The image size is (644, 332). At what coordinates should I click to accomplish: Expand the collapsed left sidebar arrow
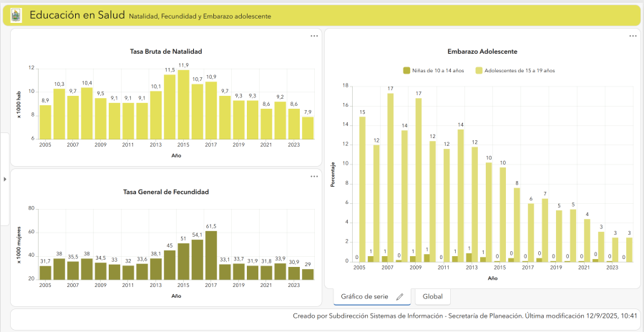pyautogui.click(x=4, y=179)
